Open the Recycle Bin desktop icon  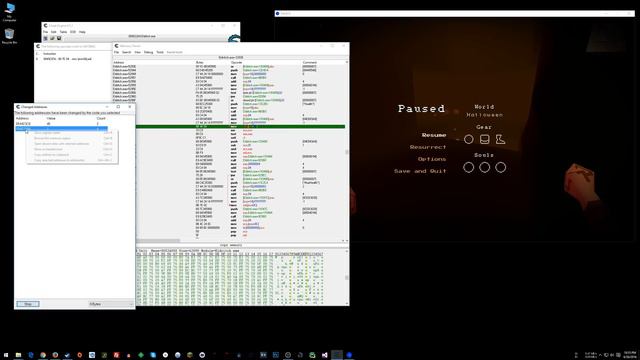[9, 36]
